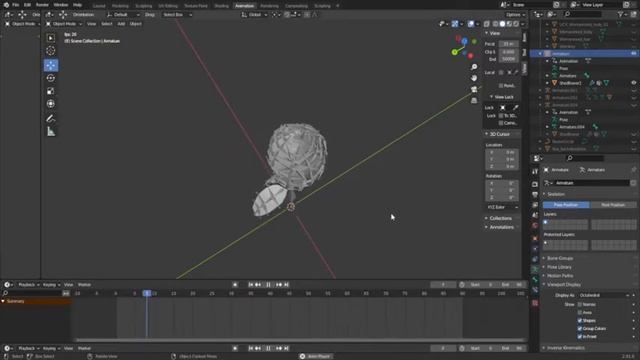The image size is (640, 360).
Task: Select the 3D Cursor tool
Action: click(x=51, y=51)
